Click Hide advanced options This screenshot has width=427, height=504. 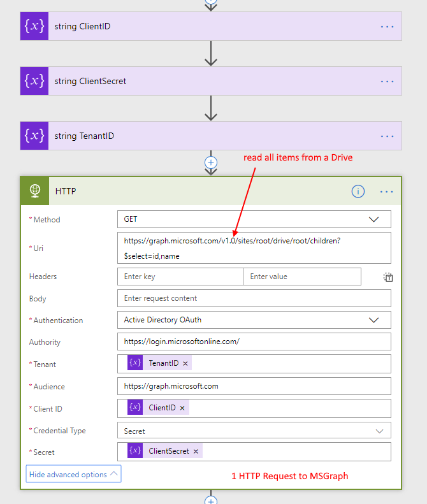click(x=73, y=474)
